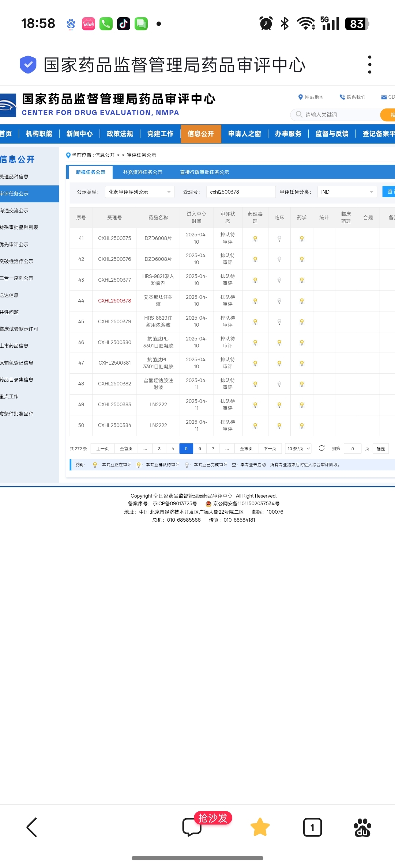Screen dimensions: 395x868
Task: Click the 药理毒理 bulb in row CXHL2500384
Action: click(x=255, y=426)
